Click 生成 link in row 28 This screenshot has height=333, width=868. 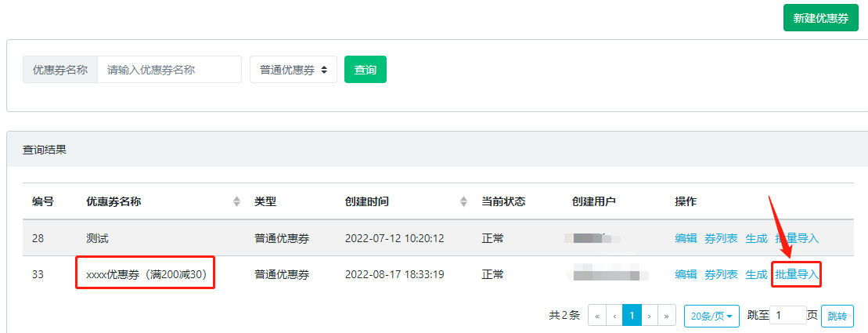(x=756, y=238)
